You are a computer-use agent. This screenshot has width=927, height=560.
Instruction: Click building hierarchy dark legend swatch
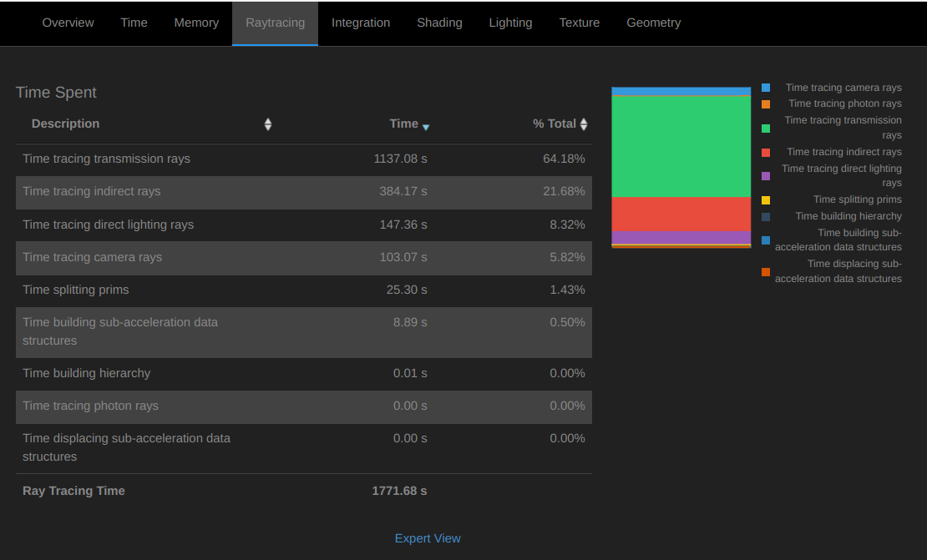[766, 217]
